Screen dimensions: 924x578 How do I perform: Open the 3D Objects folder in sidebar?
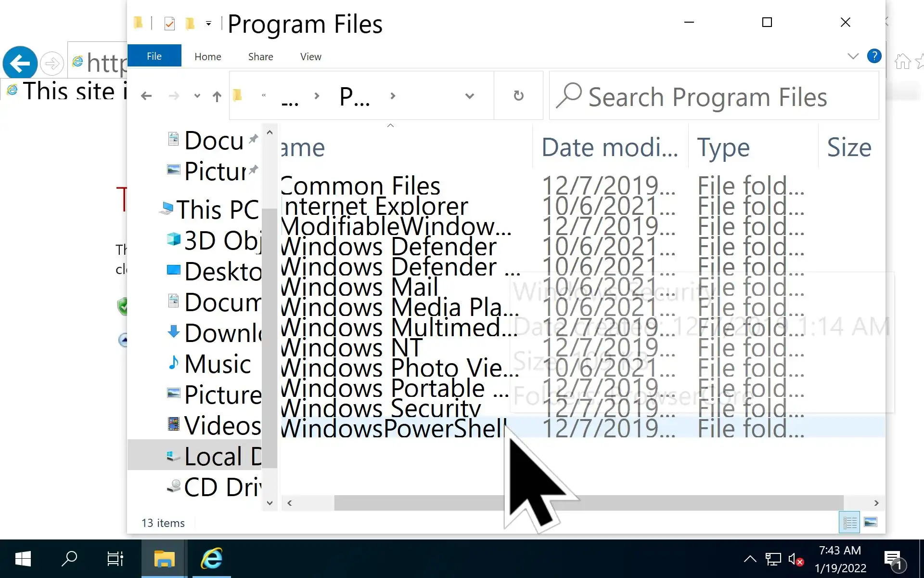point(222,240)
